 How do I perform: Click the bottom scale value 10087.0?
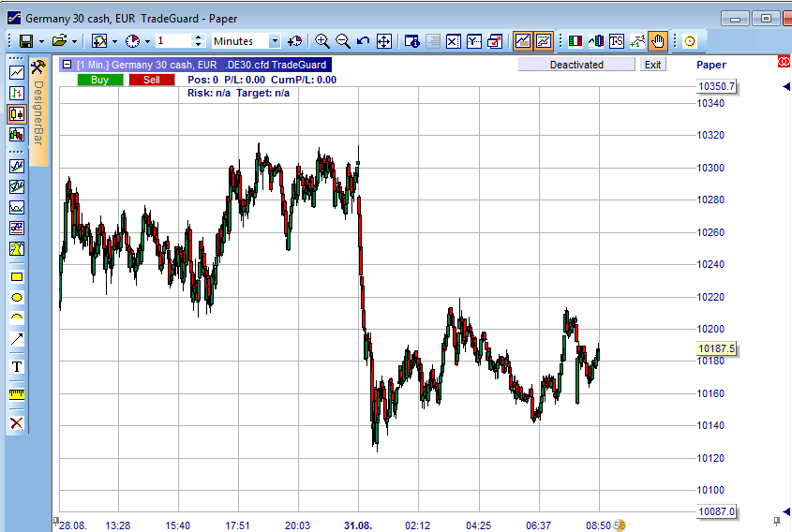716,511
